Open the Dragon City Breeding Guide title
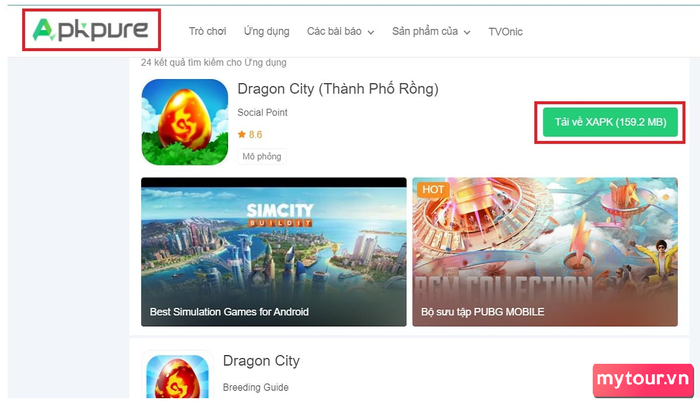 click(x=261, y=361)
